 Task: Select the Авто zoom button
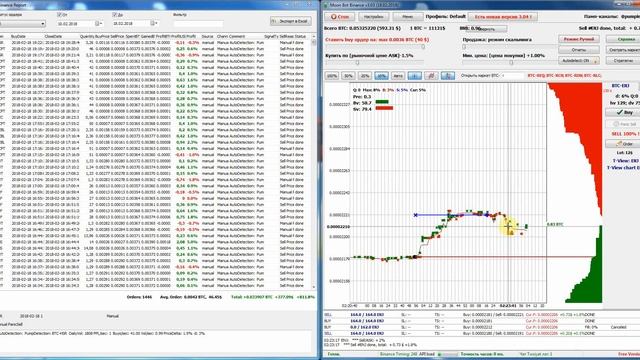(x=398, y=76)
